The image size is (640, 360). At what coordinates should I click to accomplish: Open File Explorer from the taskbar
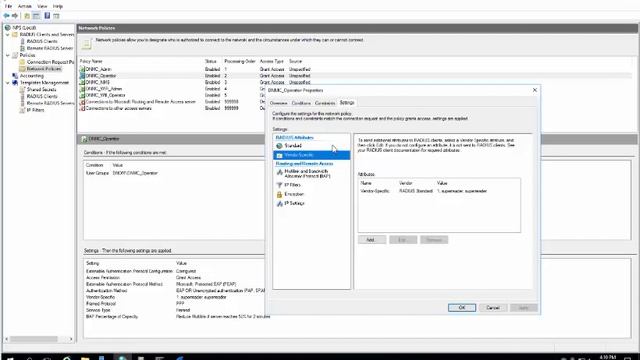pos(85,358)
